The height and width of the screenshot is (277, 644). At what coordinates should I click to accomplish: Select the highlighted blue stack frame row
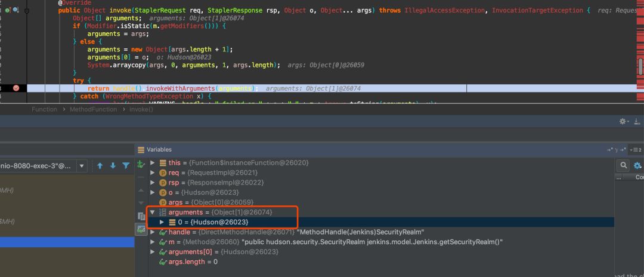(x=67, y=242)
